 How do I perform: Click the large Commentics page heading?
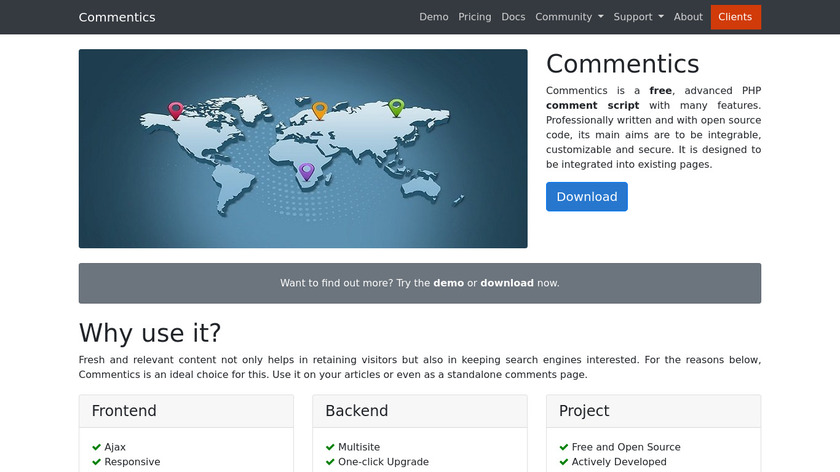tap(622, 64)
